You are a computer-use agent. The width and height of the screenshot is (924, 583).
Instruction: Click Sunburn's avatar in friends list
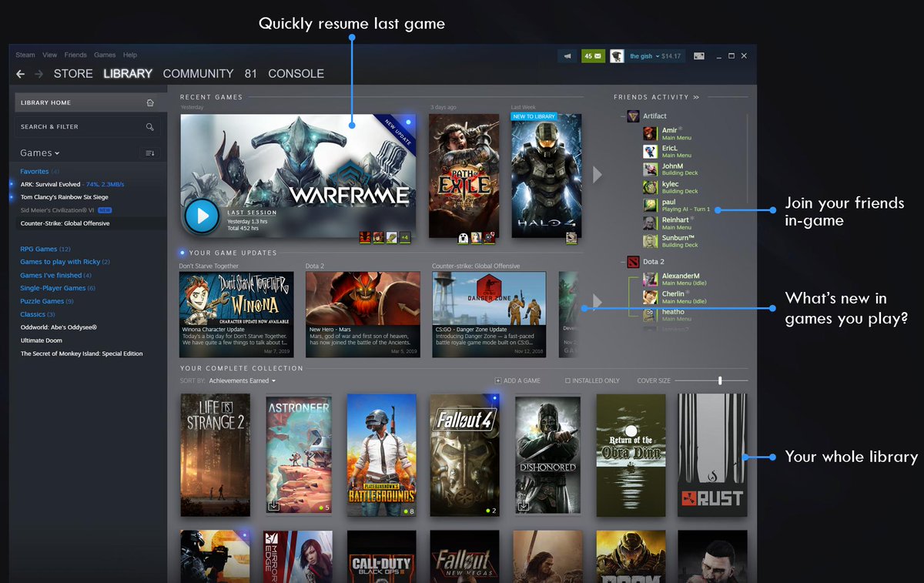click(651, 240)
